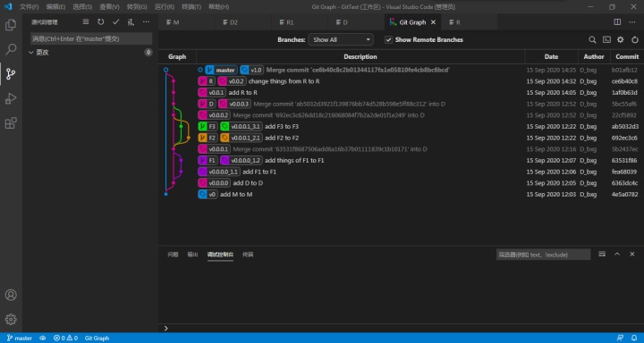This screenshot has height=343, width=644.
Task: Commit changes with the checkmark icon
Action: coord(115,22)
